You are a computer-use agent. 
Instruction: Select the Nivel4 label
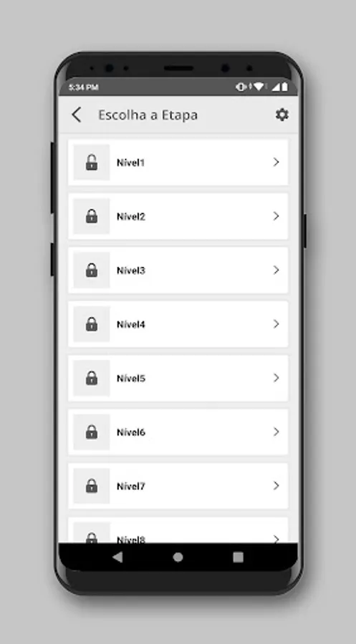(131, 324)
